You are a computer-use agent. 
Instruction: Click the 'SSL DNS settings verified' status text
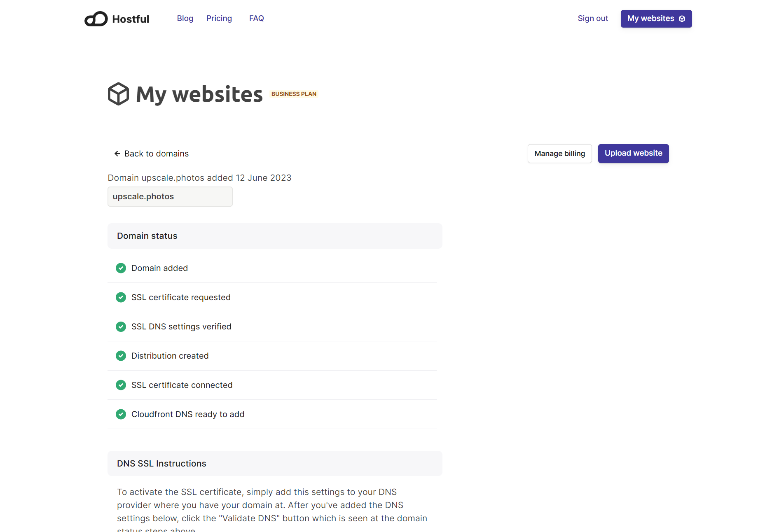tap(181, 327)
